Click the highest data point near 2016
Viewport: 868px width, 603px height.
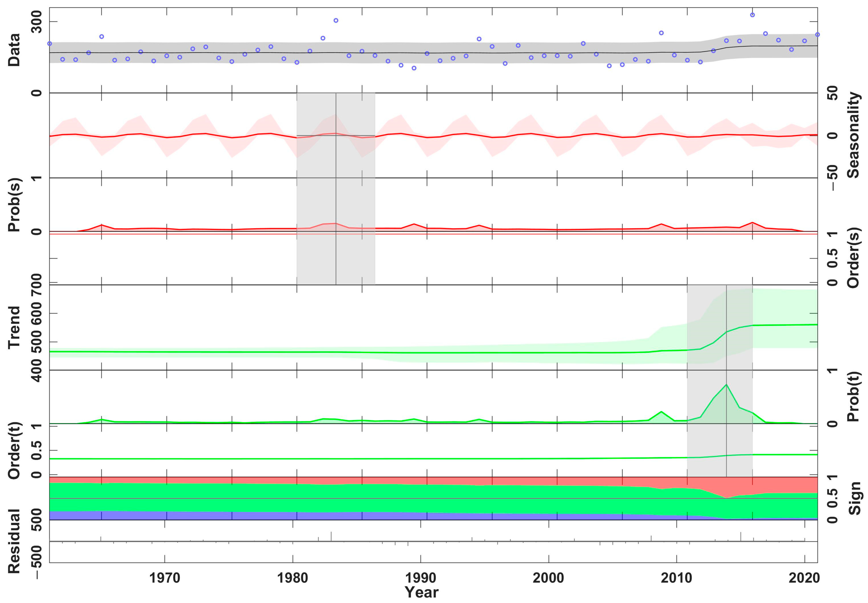(x=752, y=15)
